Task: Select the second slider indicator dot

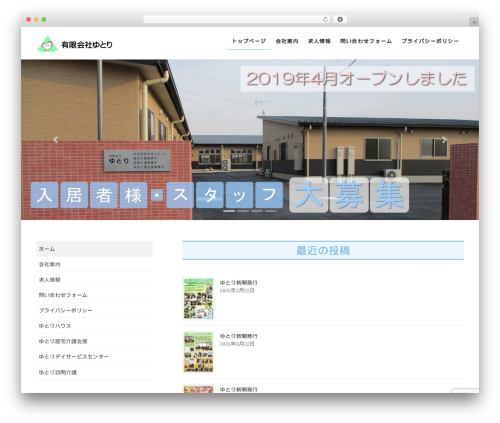Action: point(243,211)
